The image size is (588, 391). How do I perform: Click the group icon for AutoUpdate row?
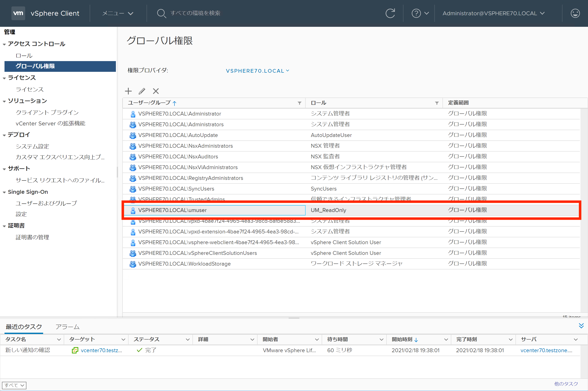click(x=133, y=135)
